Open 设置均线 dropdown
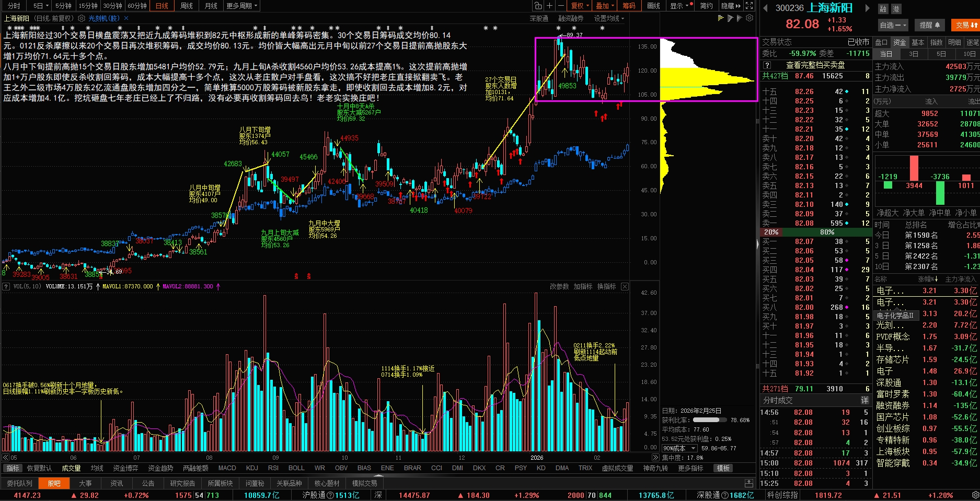Viewport: 980px width, 501px height. (609, 18)
